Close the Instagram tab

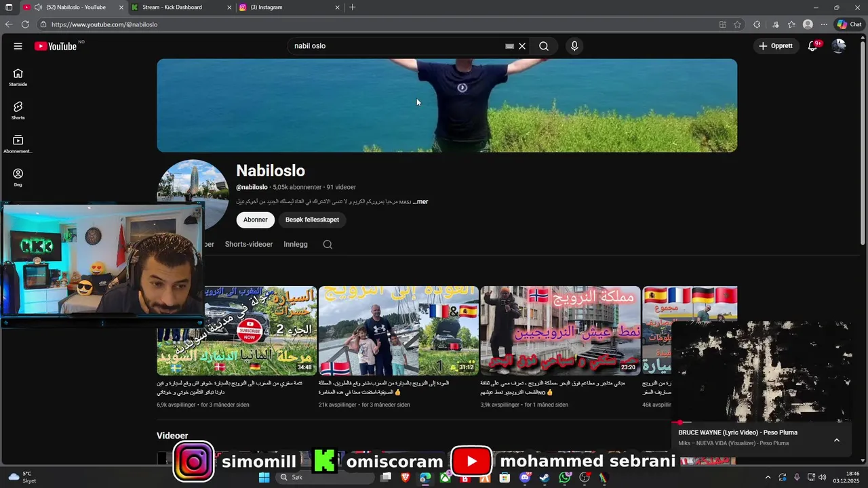(x=338, y=7)
